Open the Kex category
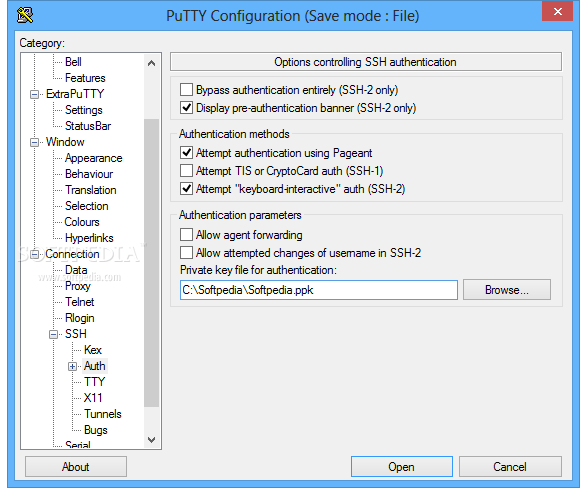The width and height of the screenshot is (580, 488). 92,350
